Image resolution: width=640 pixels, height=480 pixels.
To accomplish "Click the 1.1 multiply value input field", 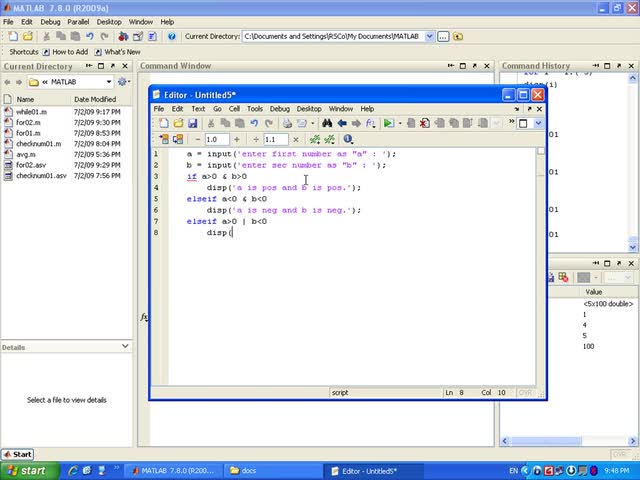I will 275,140.
